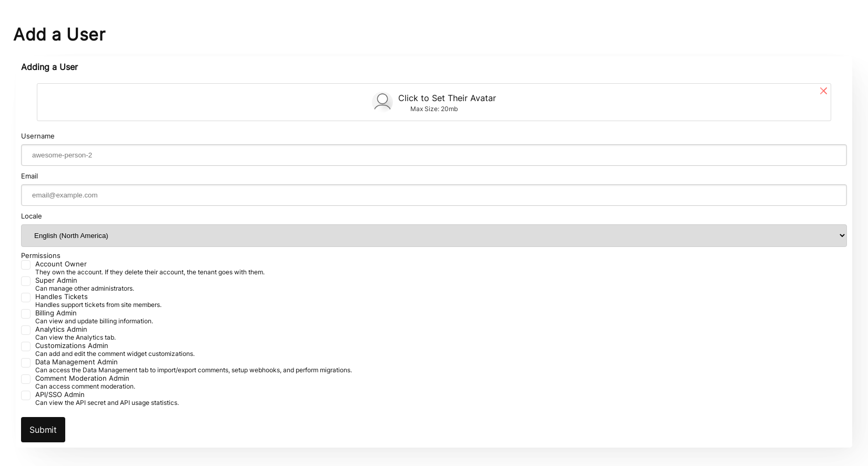Click the Data Management Admin label

pyautogui.click(x=76, y=362)
